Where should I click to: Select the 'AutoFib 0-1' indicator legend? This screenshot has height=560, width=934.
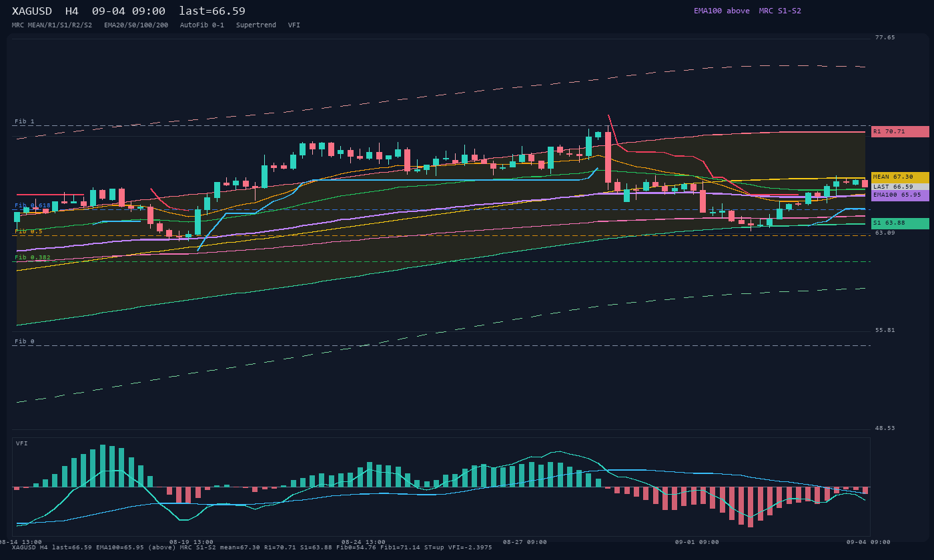[202, 25]
